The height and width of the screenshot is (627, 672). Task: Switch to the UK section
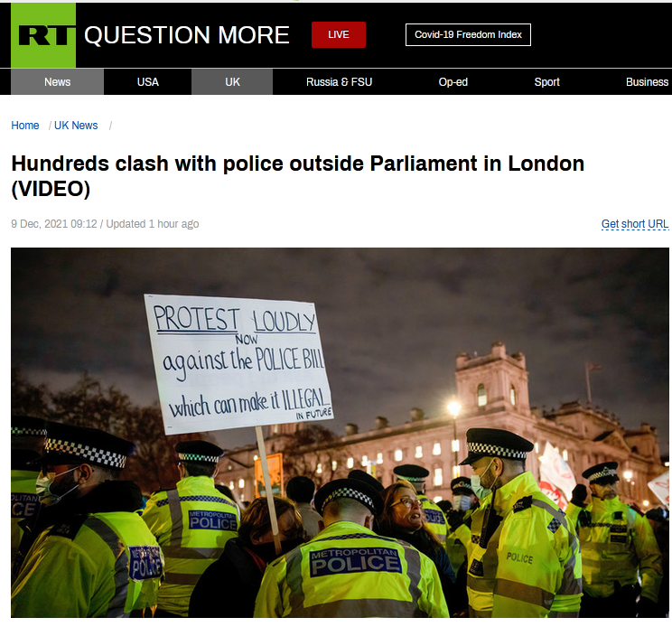click(x=232, y=82)
